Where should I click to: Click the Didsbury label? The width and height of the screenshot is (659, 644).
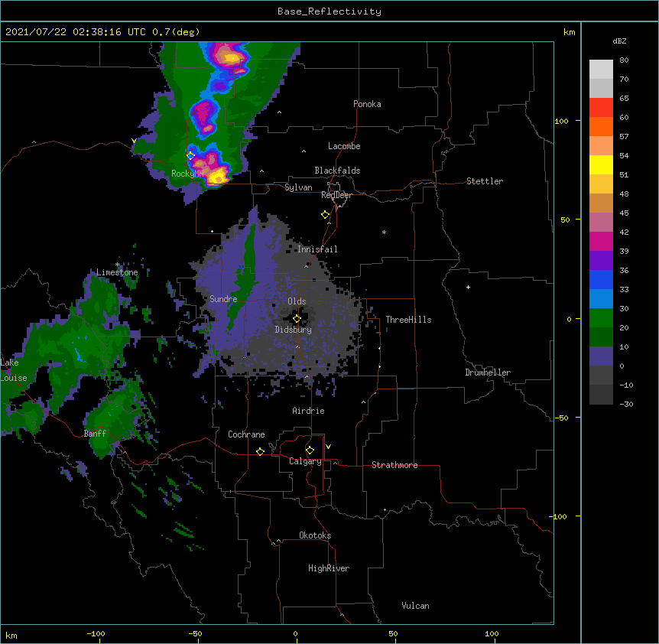point(293,330)
